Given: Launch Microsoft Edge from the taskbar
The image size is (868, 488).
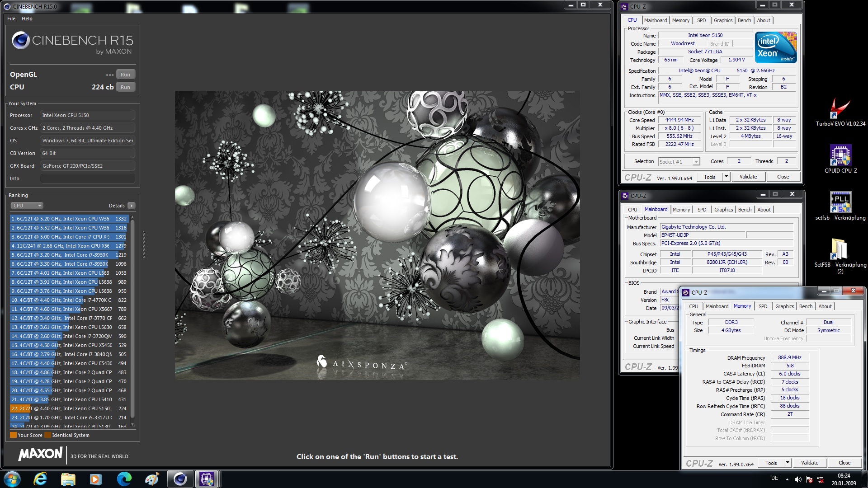Looking at the screenshot, I should [124, 479].
